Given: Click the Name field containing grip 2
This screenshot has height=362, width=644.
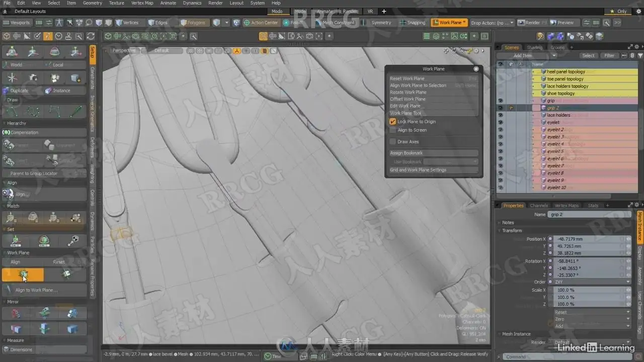Looking at the screenshot, I should pyautogui.click(x=590, y=215).
